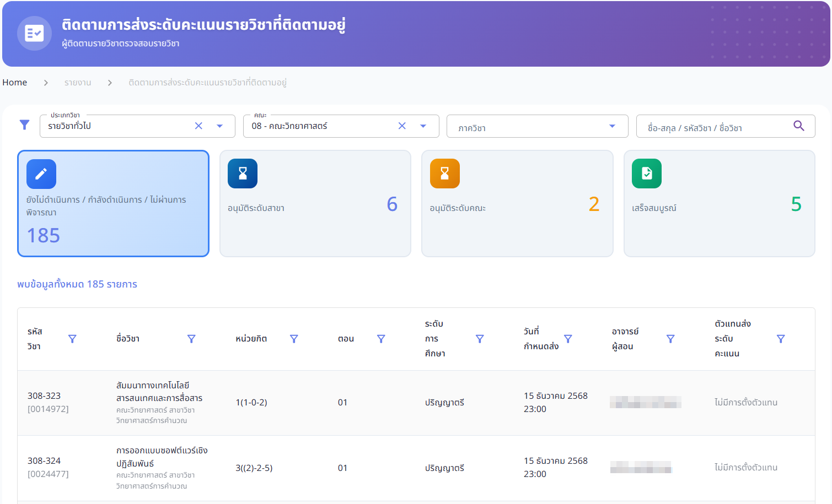Image resolution: width=832 pixels, height=504 pixels.
Task: Open the filter for รหัสวิชา column
Action: tap(72, 339)
